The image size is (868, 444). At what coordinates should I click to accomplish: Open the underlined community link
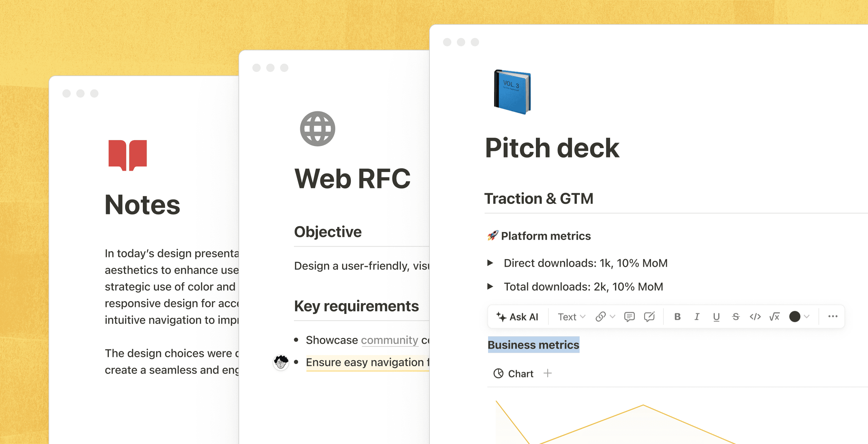pos(390,340)
